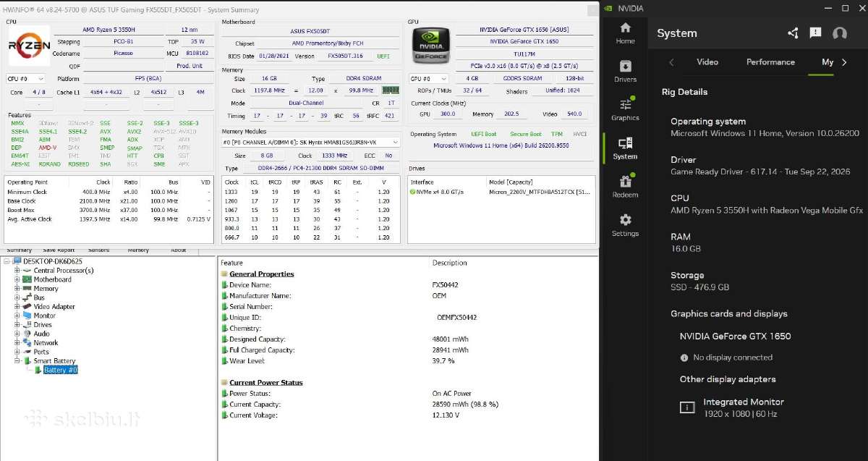Expand the Motherboard tree node
The width and height of the screenshot is (868, 461).
coord(17,279)
